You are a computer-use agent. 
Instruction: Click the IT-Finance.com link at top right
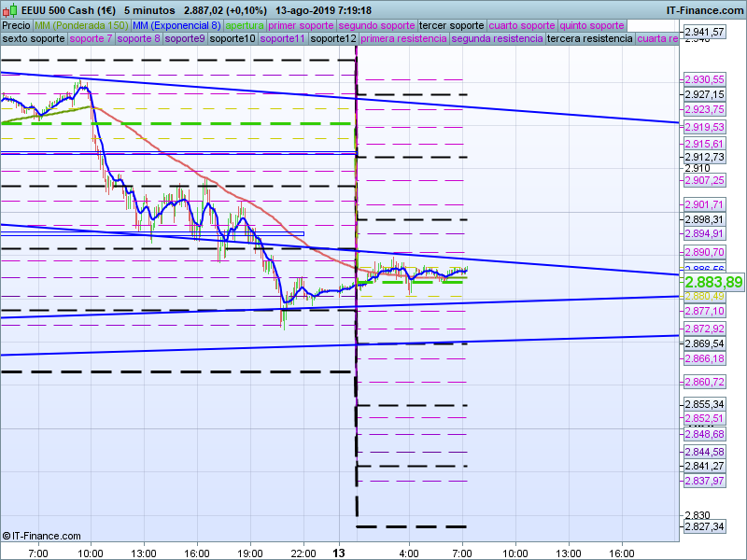[x=704, y=10]
